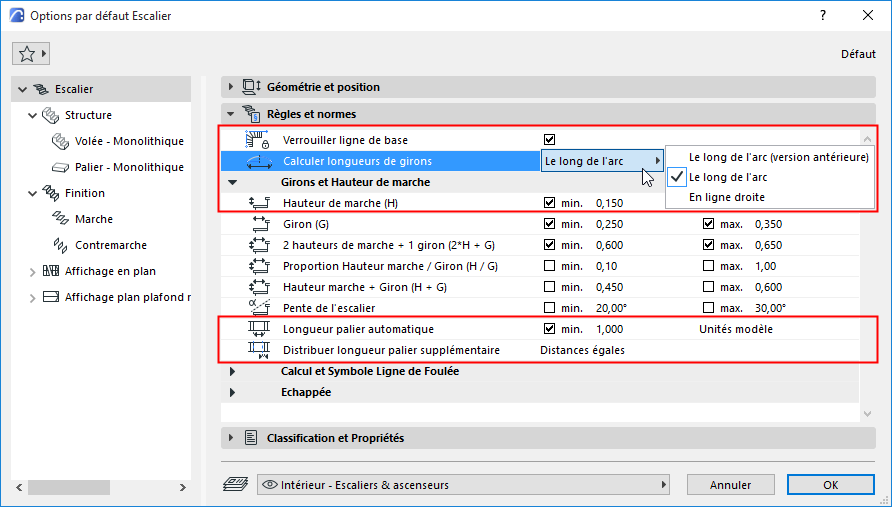The image size is (892, 507).
Task: Toggle 2*H + G max checkbox
Action: [708, 245]
